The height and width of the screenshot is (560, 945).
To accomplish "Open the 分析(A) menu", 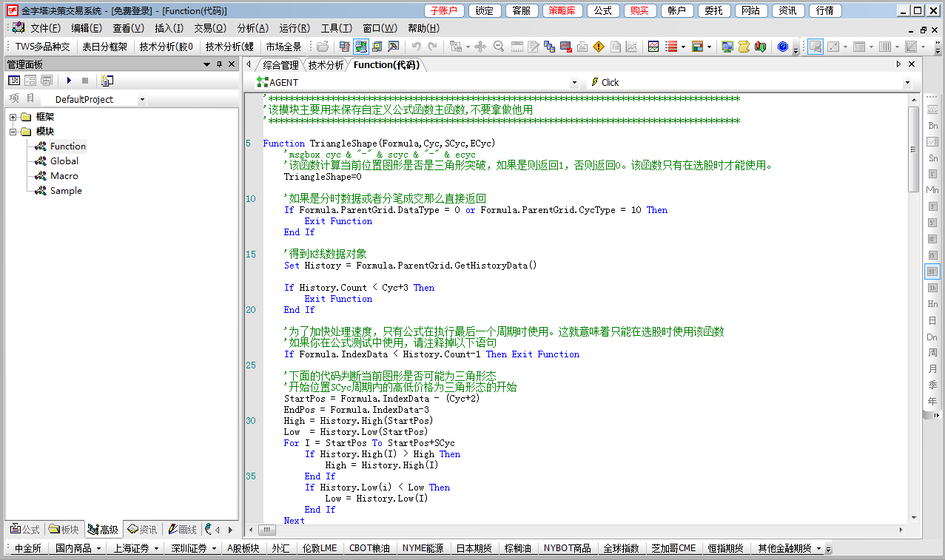I will (253, 28).
